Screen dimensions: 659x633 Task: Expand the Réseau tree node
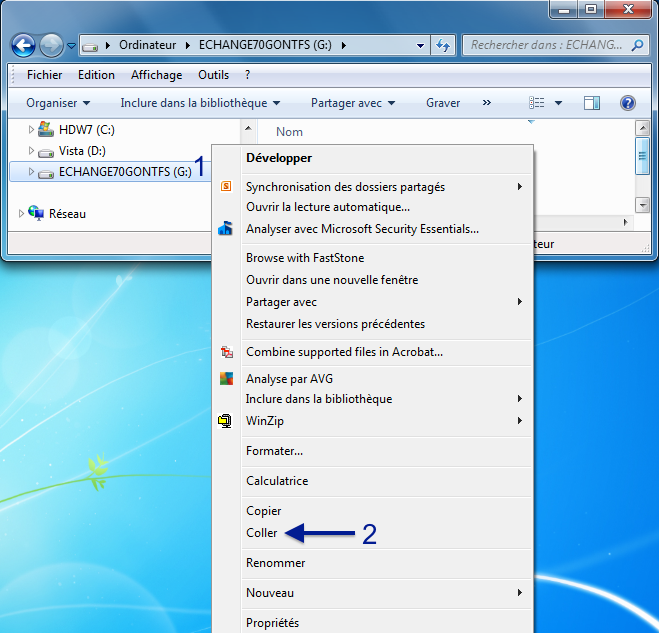(21, 214)
